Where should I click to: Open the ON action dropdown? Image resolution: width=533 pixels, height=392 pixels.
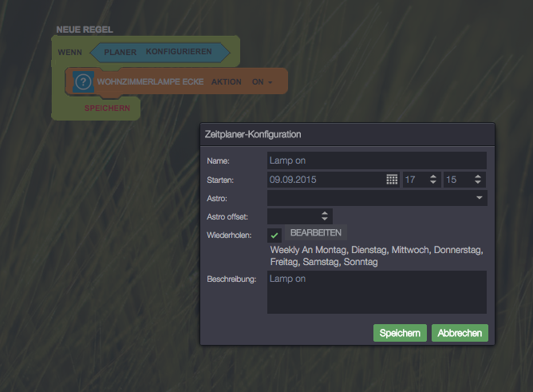coord(263,82)
